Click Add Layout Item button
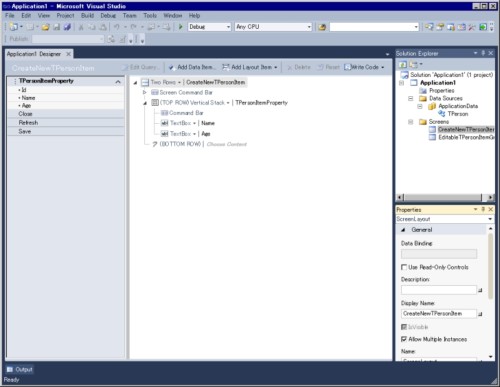Image resolution: width=500 pixels, height=387 pixels. pos(250,67)
